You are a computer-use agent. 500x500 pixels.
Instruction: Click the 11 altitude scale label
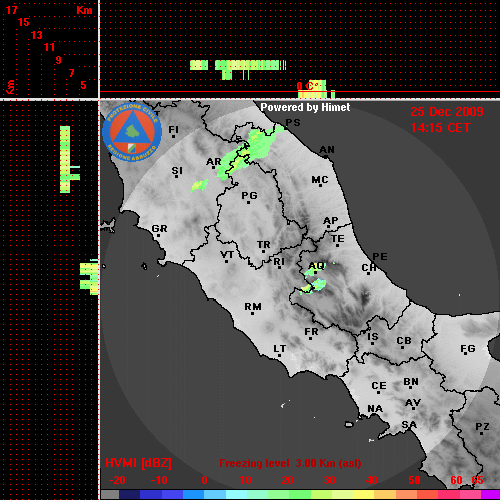pyautogui.click(x=49, y=47)
